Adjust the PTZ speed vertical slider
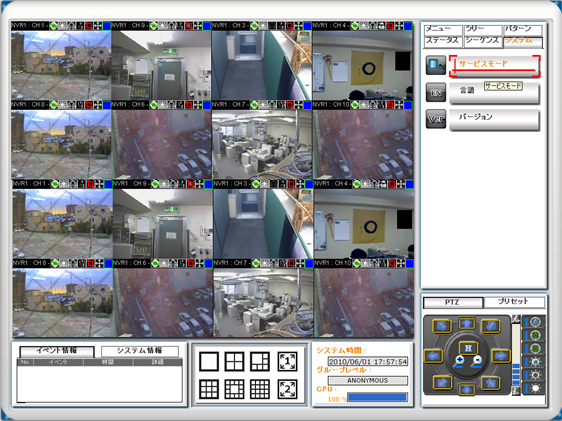Screen dimensions: 562x421 (x=516, y=355)
